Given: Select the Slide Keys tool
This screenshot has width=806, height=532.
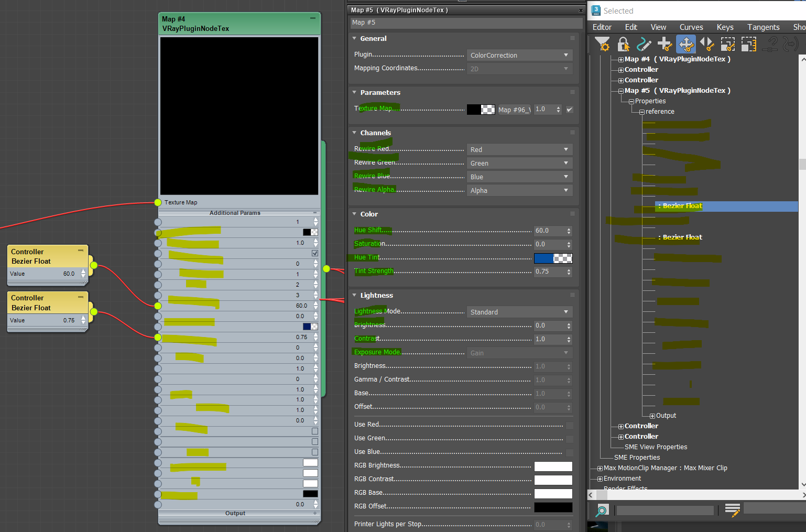Looking at the screenshot, I should [706, 44].
